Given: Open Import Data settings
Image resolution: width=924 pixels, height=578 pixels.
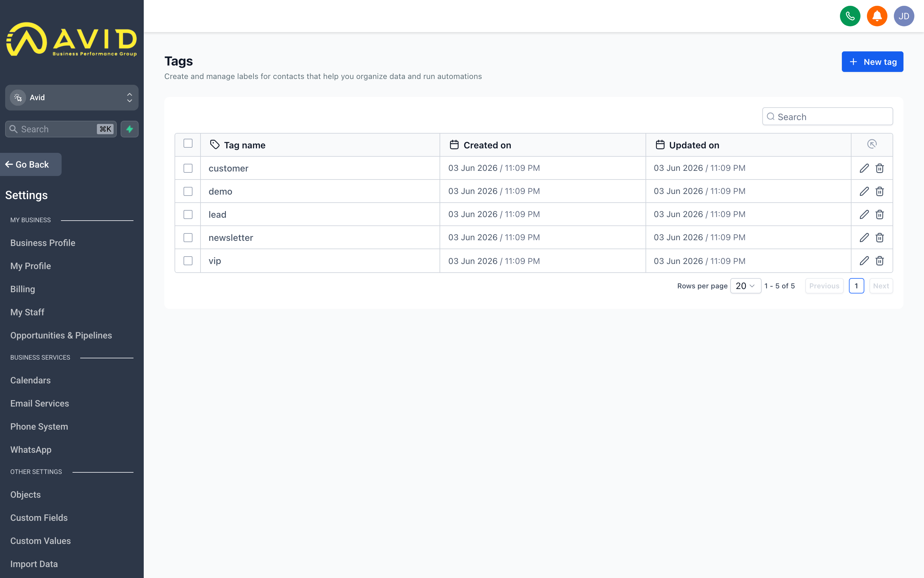Looking at the screenshot, I should (x=34, y=564).
